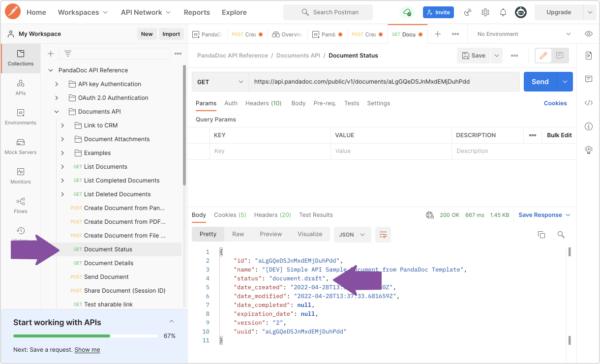
Task: Open the Cookies link
Action: (555, 103)
